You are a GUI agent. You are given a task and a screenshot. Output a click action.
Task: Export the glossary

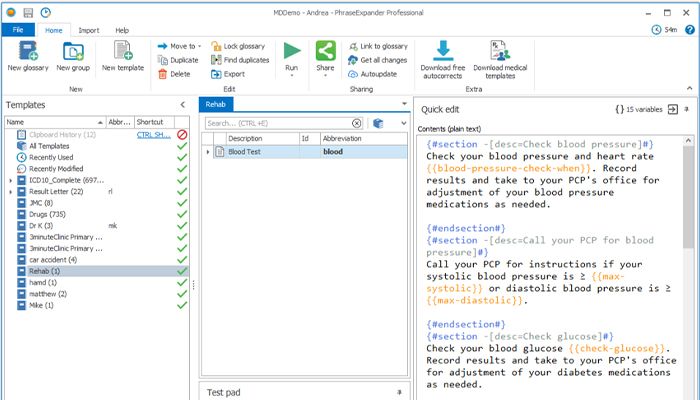tap(228, 74)
